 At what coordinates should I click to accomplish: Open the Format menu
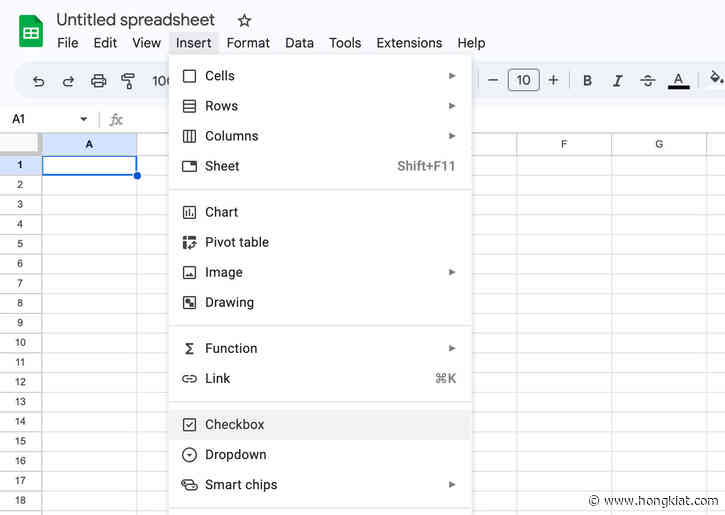coord(248,43)
